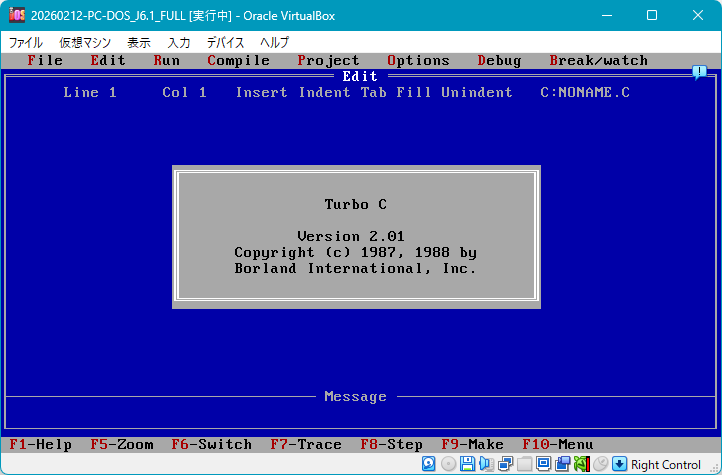Screen dimensions: 722x475
Task: Open the 仮想マシン menu
Action: point(84,42)
